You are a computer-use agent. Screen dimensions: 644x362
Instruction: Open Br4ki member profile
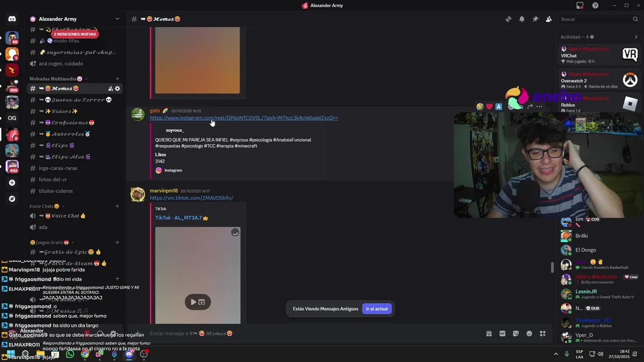pos(600,236)
